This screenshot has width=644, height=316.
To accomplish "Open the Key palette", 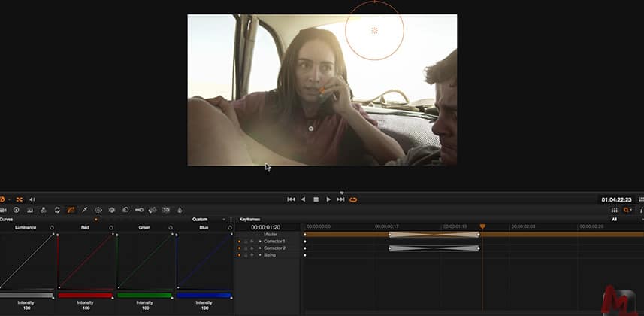I will (139, 210).
